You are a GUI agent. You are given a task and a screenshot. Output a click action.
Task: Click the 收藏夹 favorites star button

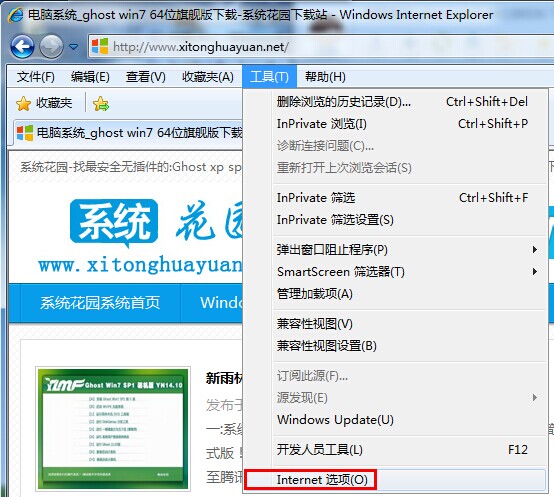pyautogui.click(x=44, y=103)
